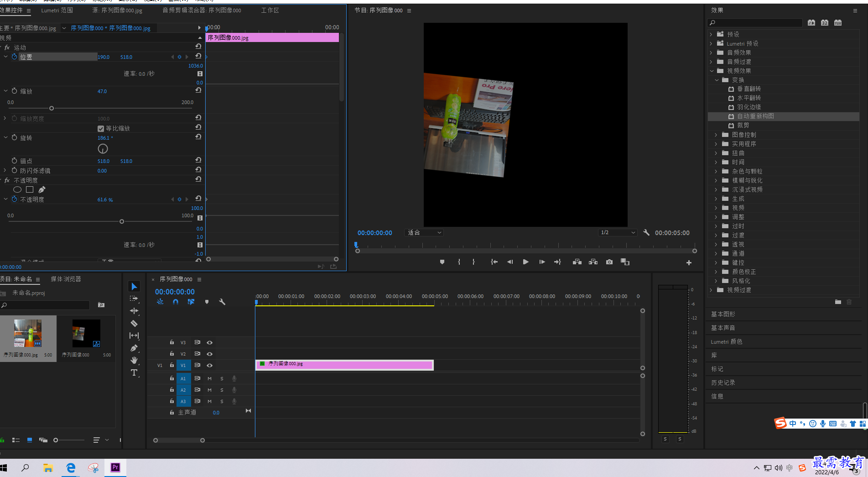Select the 序列图像000.jpg thumbnail in project panel
This screenshot has width=868, height=477.
coord(28,333)
